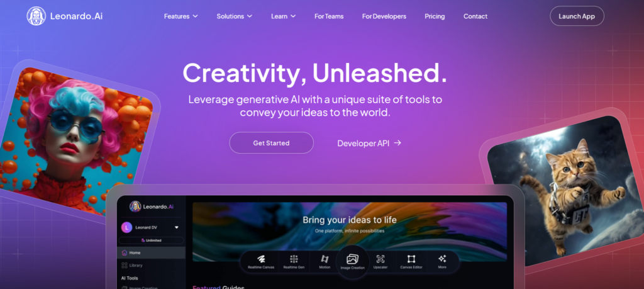The height and width of the screenshot is (289, 644).
Task: Click the Library grid icon in sidebar
Action: pos(125,265)
